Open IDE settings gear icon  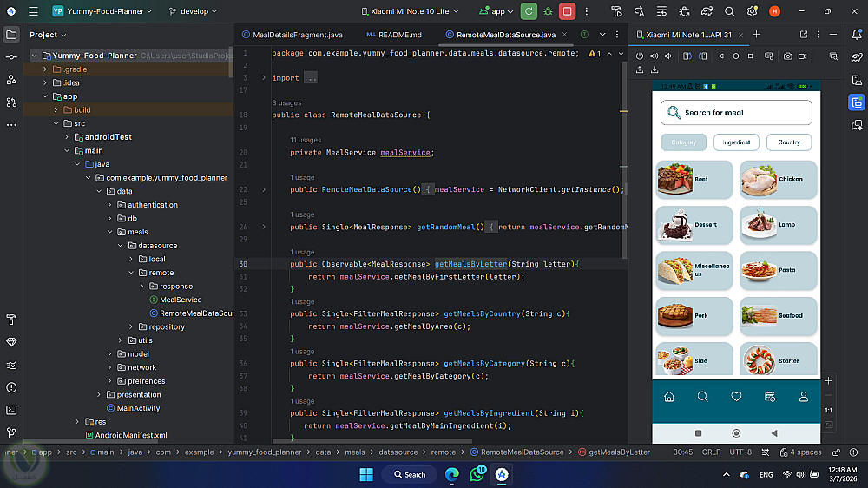pos(752,11)
